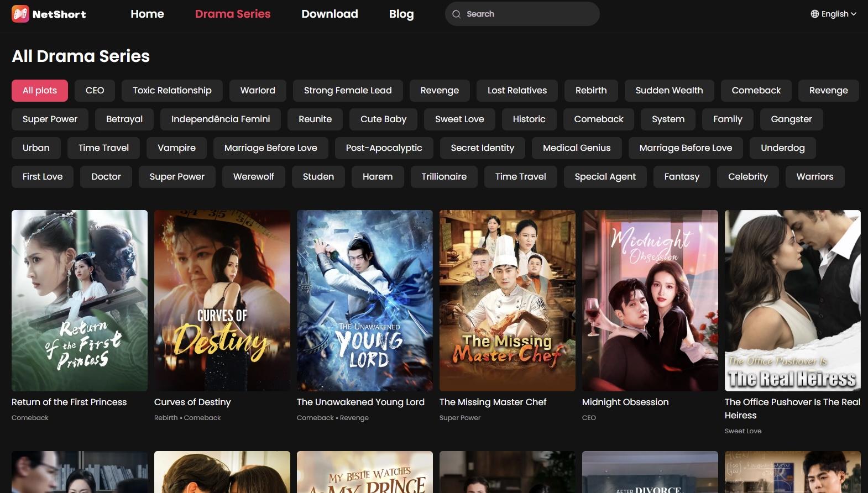Filter dramas by Reunite

[x=315, y=119]
